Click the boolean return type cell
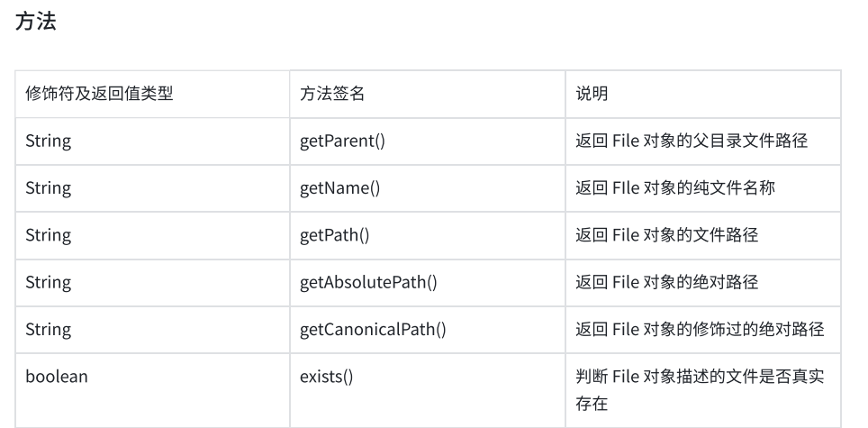The height and width of the screenshot is (428, 868). 56,377
